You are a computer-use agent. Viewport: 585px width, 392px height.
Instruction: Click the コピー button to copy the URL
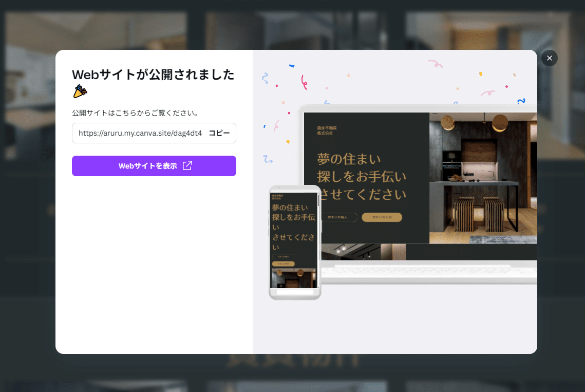point(220,133)
